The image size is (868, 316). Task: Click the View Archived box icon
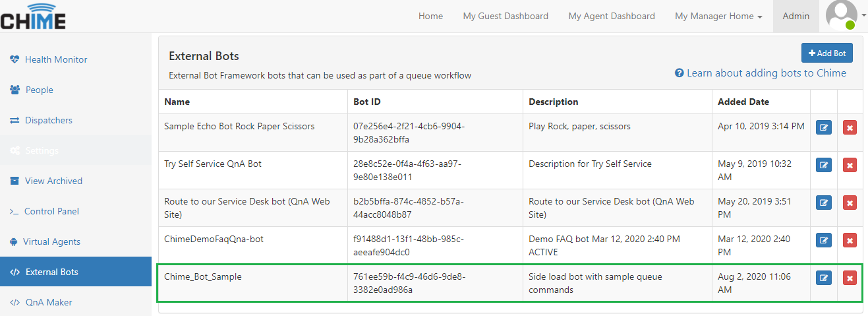coord(14,181)
